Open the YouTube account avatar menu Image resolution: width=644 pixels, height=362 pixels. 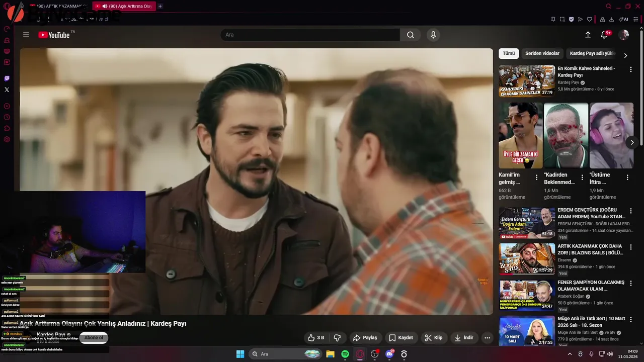pyautogui.click(x=624, y=35)
